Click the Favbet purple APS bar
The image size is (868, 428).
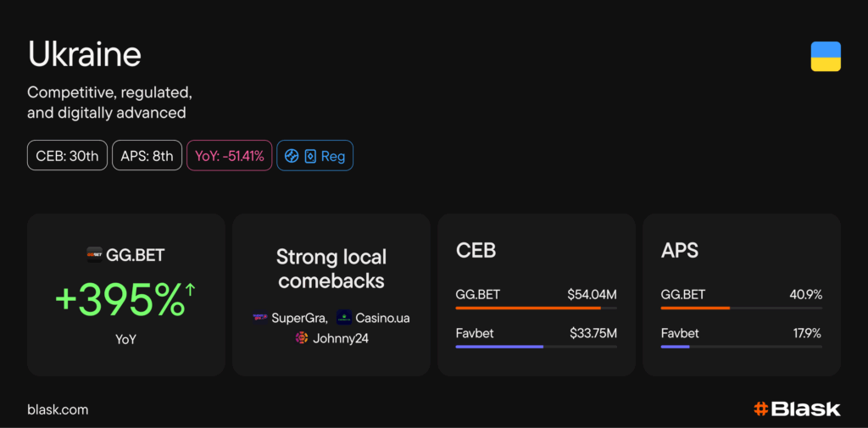click(x=675, y=347)
